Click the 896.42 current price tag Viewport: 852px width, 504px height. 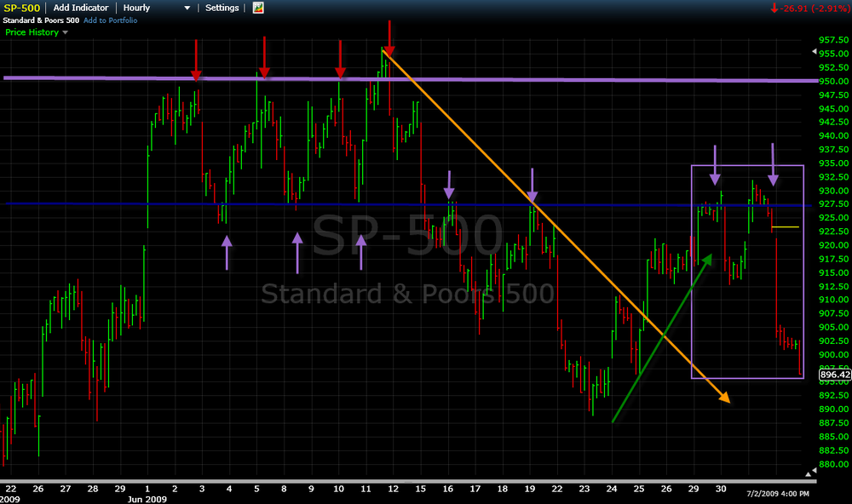click(835, 375)
